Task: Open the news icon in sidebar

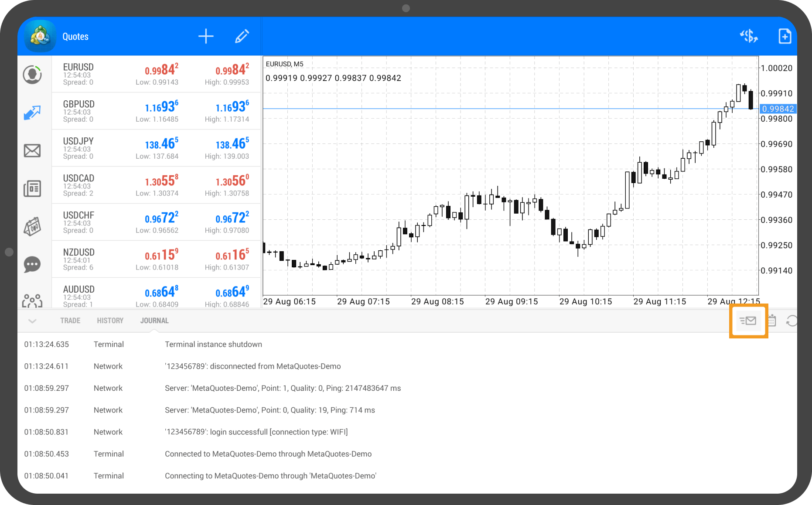Action: pyautogui.click(x=32, y=189)
